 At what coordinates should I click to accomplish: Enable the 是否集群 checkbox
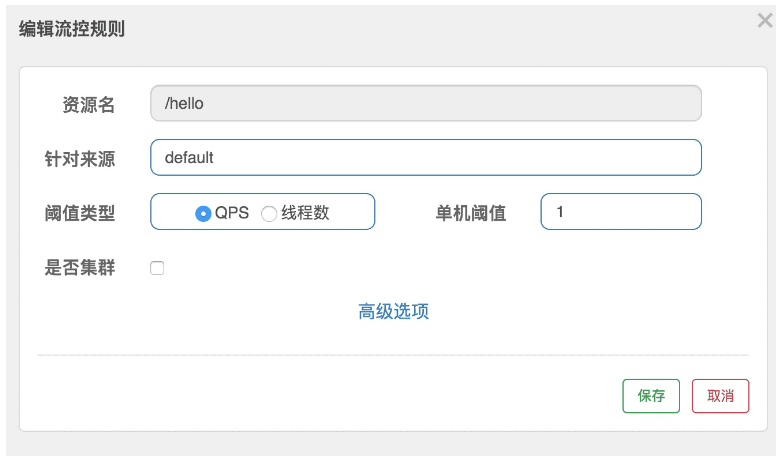pyautogui.click(x=157, y=268)
